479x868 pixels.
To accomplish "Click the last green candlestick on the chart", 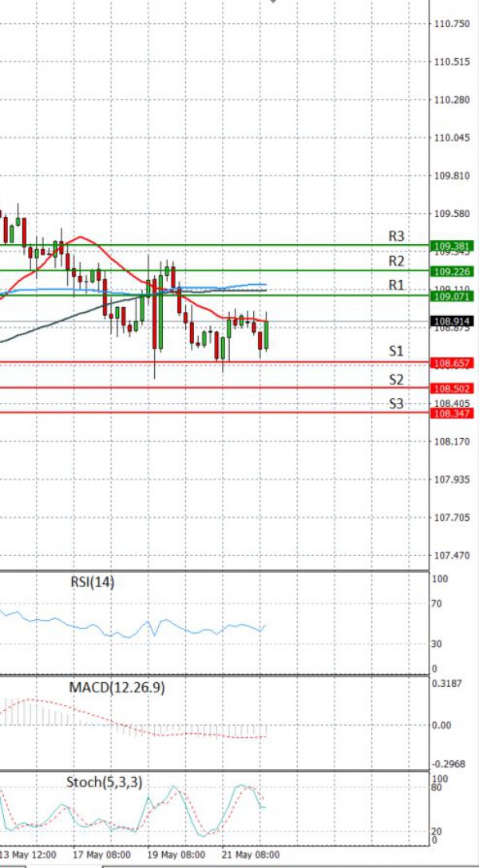I will [267, 334].
